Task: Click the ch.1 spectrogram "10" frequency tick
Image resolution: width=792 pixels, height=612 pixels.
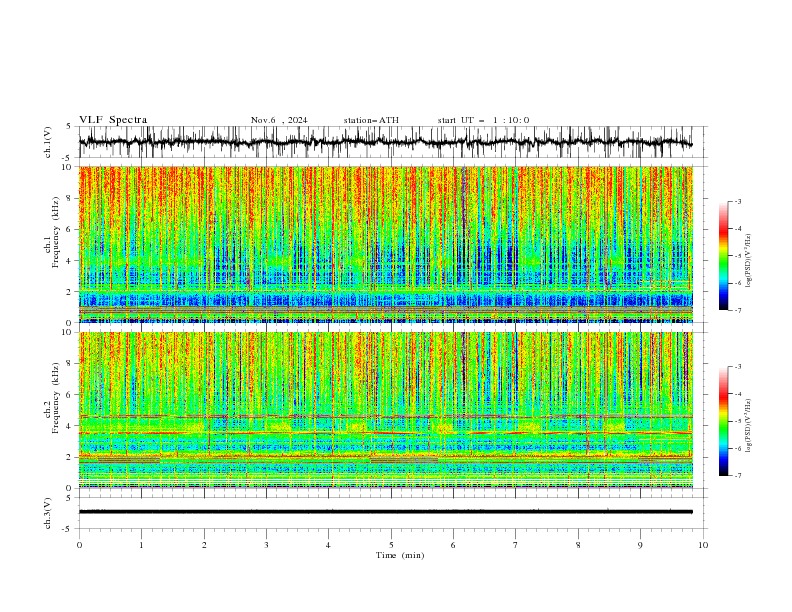Action: (68, 167)
